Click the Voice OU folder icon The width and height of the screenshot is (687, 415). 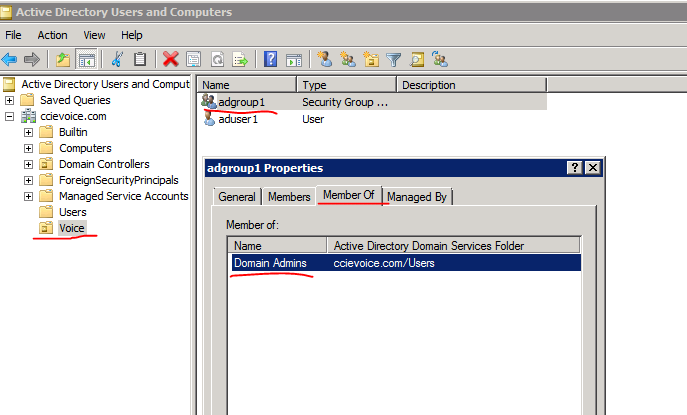(46, 228)
